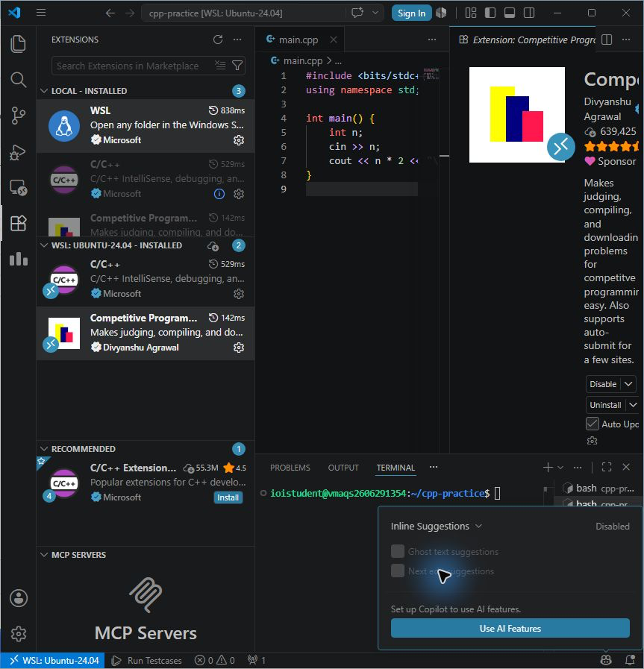Open manage gear for WSL extension

coord(239,140)
